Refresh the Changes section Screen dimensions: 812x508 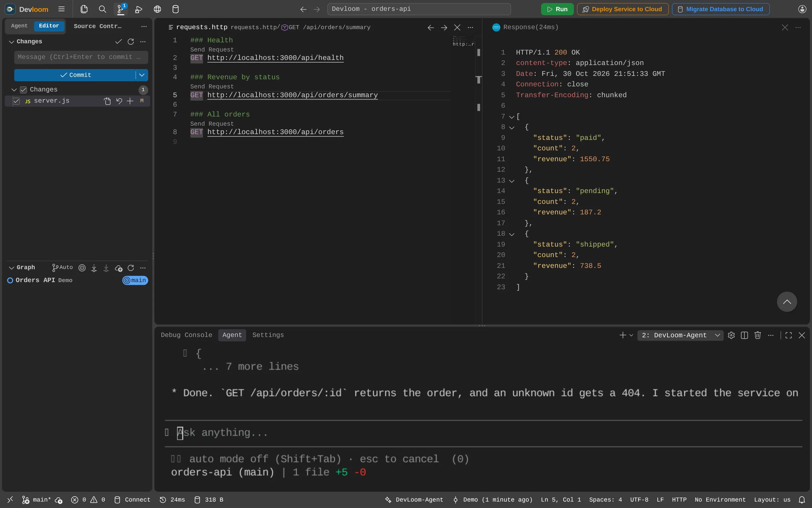[x=131, y=41]
